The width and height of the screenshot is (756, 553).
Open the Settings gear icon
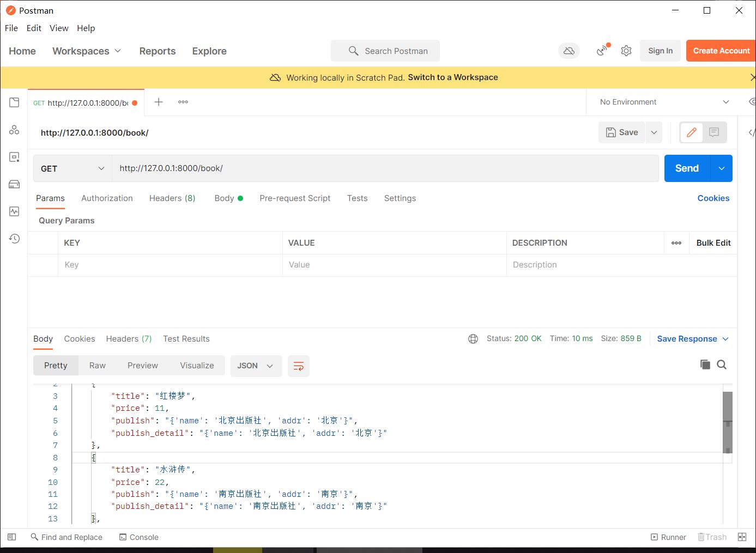pyautogui.click(x=626, y=51)
